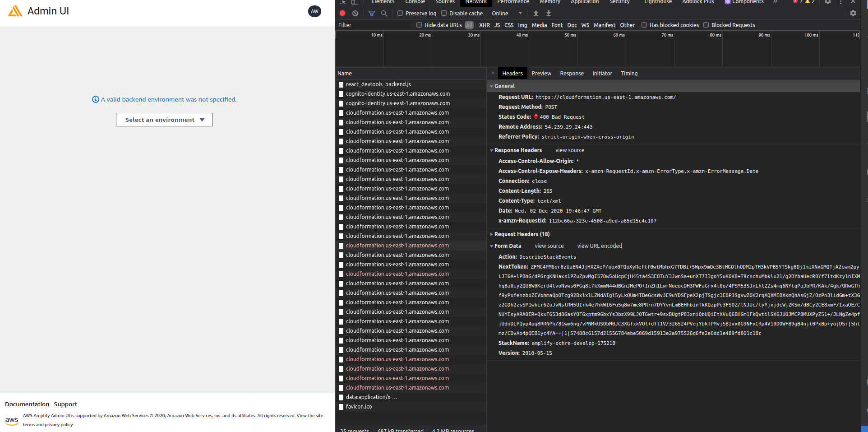Toggle the network request filter bar
The image size is (868, 432).
372,13
